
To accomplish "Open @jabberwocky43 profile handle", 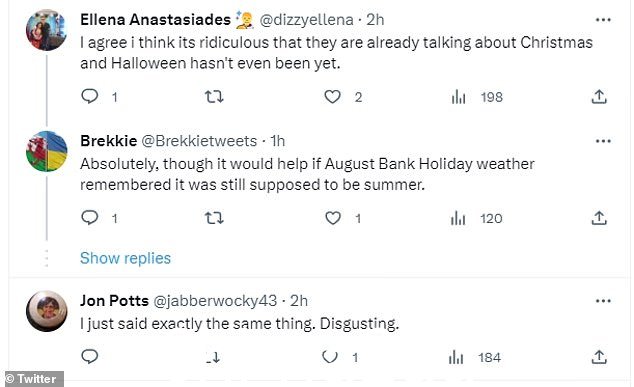I will coord(215,300).
